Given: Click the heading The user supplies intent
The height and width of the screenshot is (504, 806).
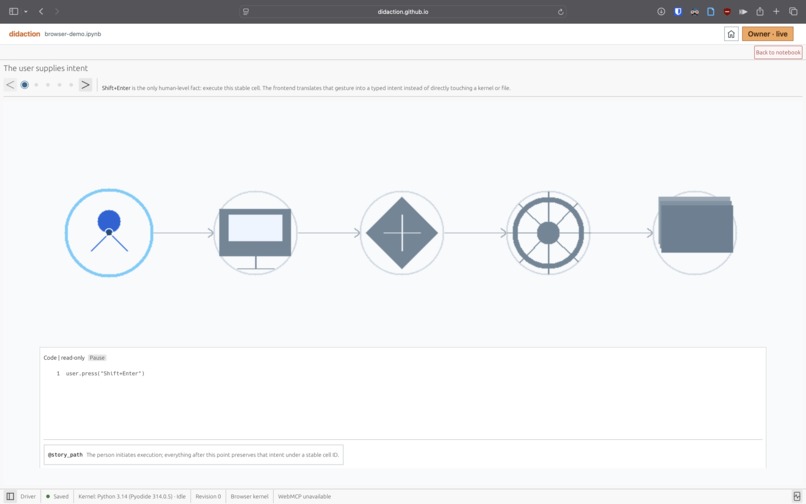Looking at the screenshot, I should (x=46, y=68).
